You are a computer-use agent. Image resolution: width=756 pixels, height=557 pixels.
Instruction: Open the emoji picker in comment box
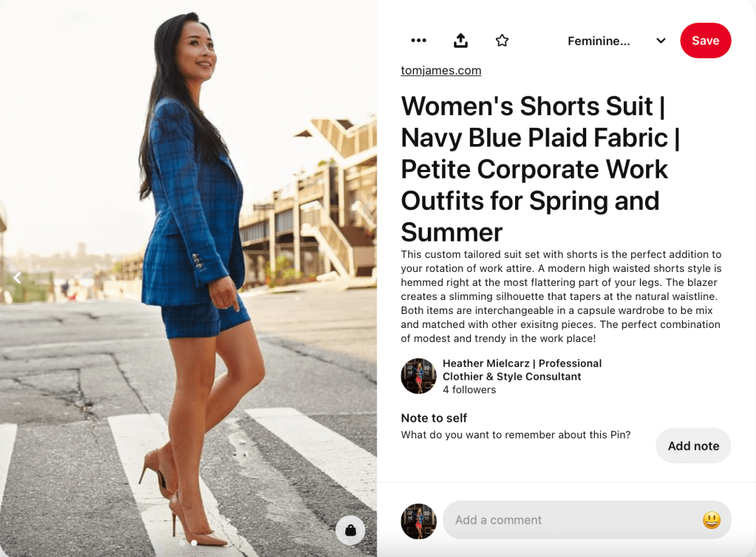pyautogui.click(x=711, y=520)
